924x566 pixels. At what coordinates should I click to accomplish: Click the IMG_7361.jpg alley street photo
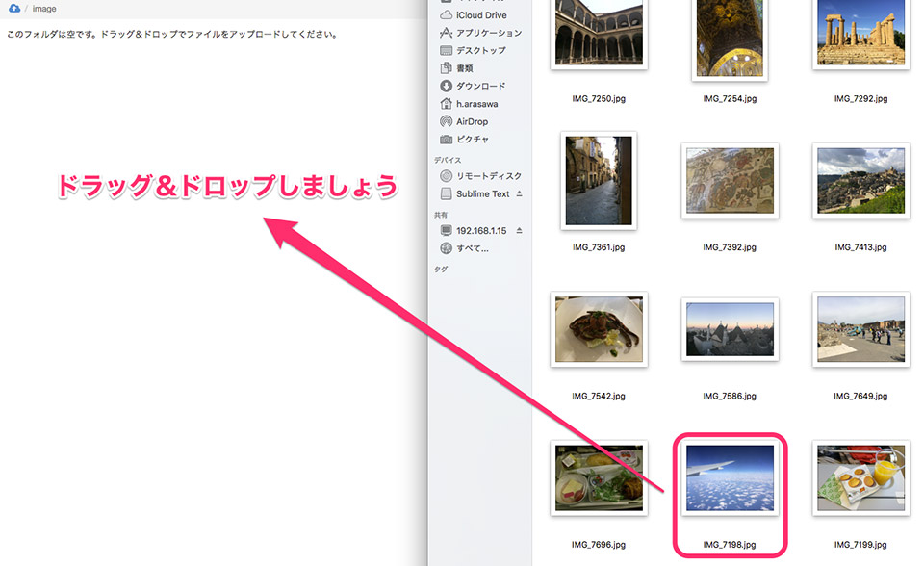[599, 180]
